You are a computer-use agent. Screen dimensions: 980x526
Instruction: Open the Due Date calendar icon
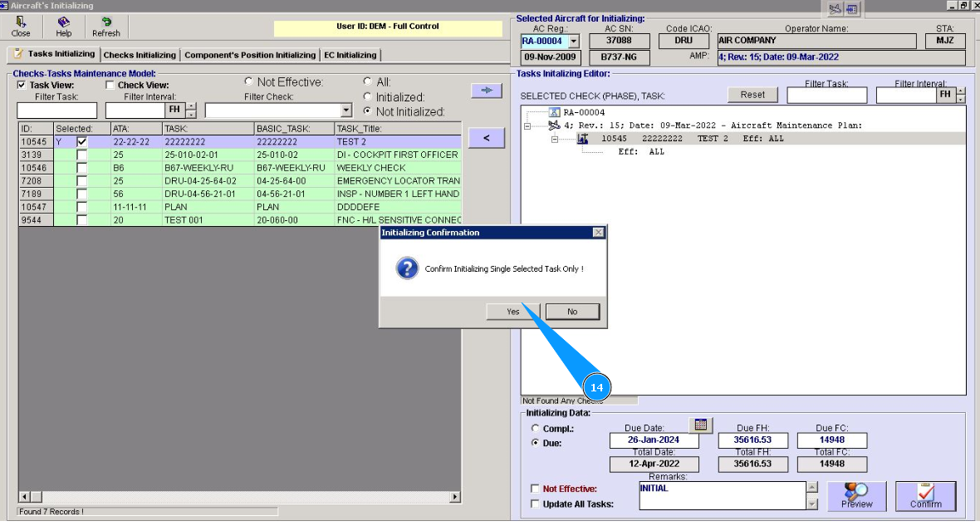click(701, 425)
